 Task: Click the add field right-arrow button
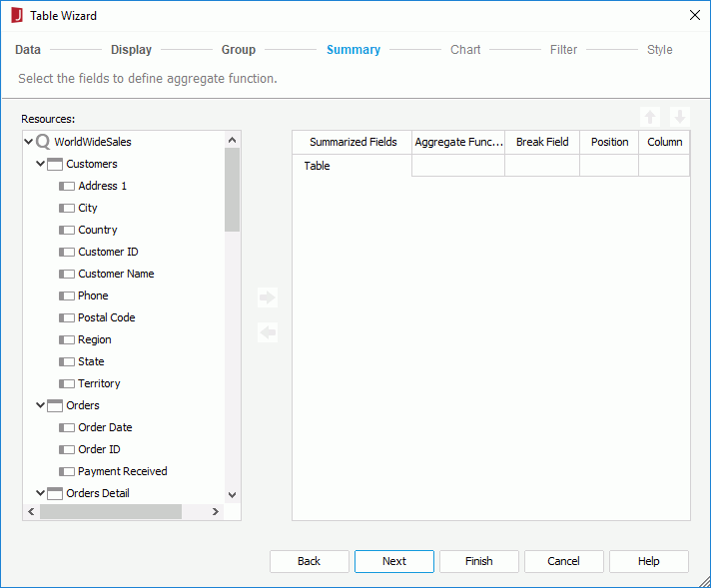(x=268, y=297)
